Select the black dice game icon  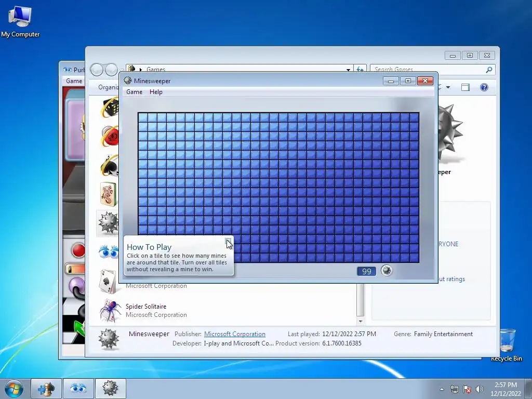coord(110,107)
